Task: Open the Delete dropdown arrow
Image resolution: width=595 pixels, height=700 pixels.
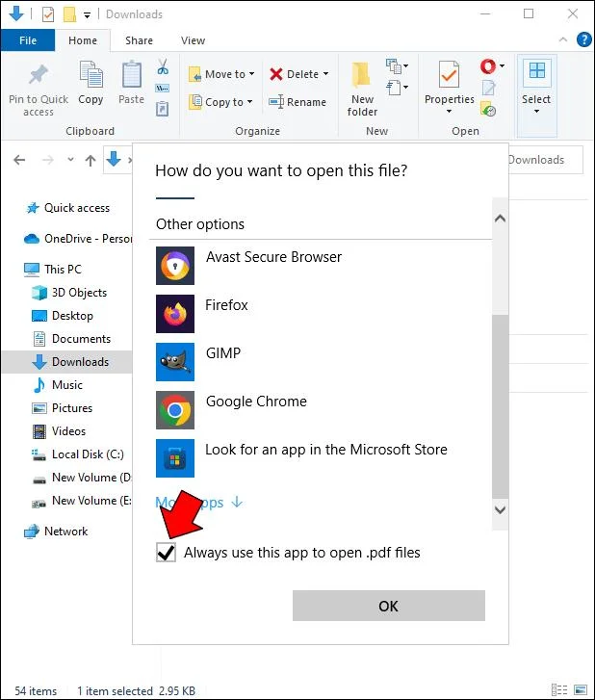Action: point(325,74)
